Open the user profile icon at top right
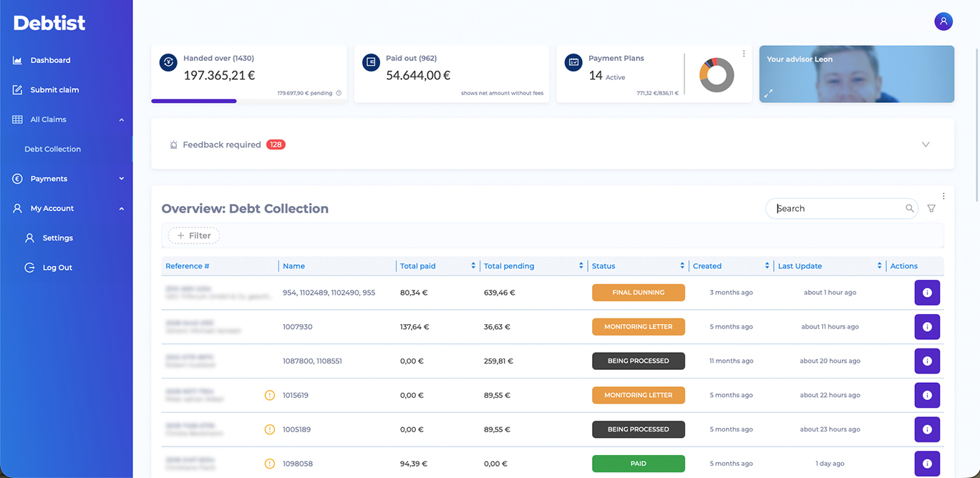 943,21
